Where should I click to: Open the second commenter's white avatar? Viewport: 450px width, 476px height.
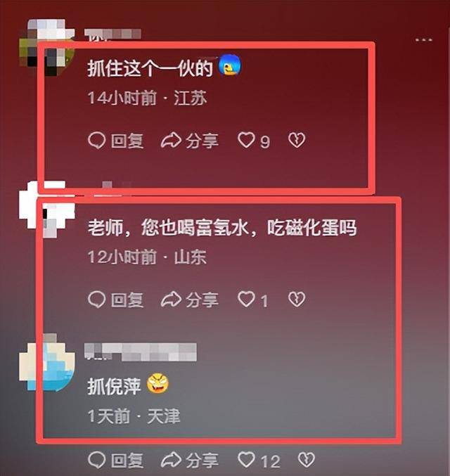click(47, 209)
